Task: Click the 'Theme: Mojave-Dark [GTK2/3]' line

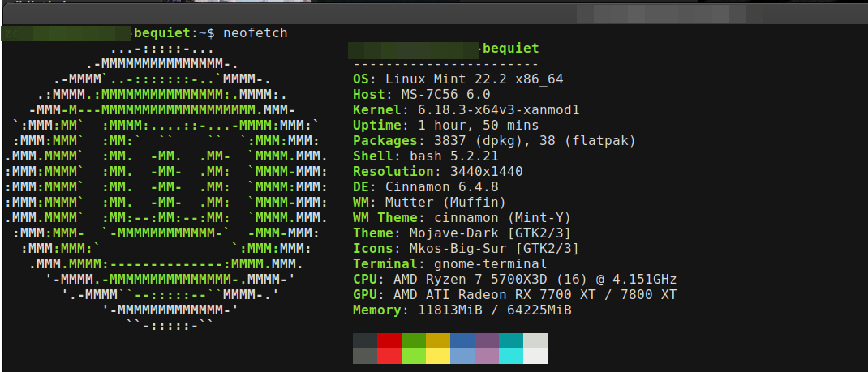Action: point(462,233)
